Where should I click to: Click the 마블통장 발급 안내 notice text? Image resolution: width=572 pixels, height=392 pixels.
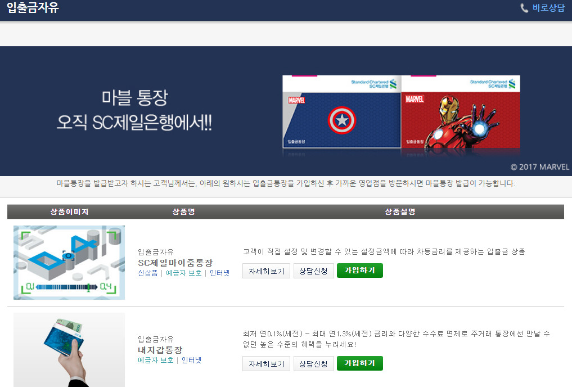coord(286,183)
